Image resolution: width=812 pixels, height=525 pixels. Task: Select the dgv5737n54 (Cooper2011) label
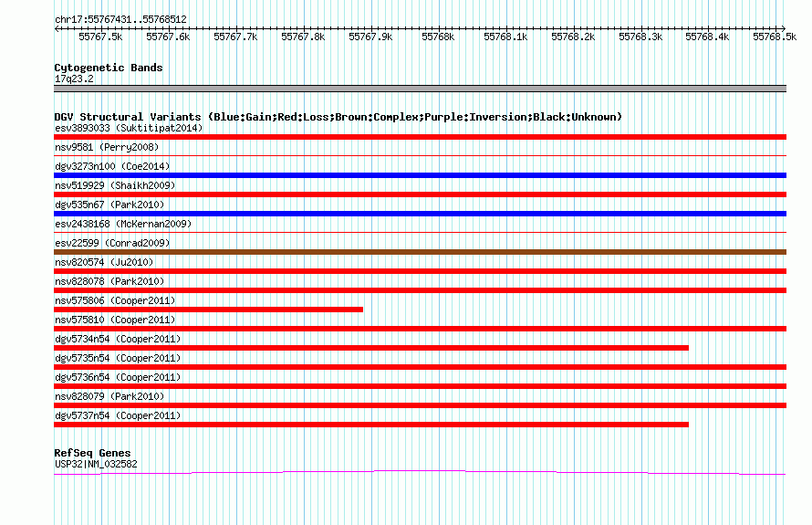(x=118, y=415)
